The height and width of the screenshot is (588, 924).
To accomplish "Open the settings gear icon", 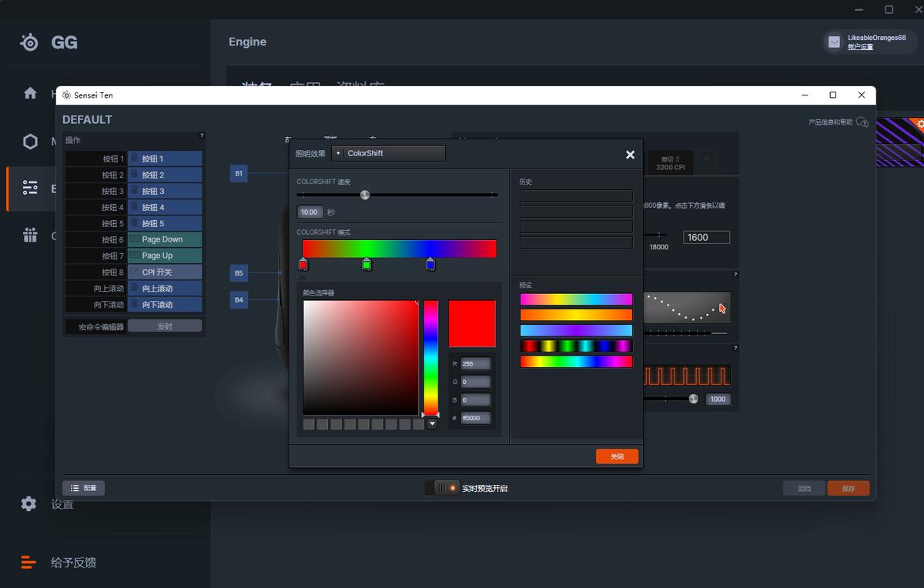I will [x=28, y=503].
